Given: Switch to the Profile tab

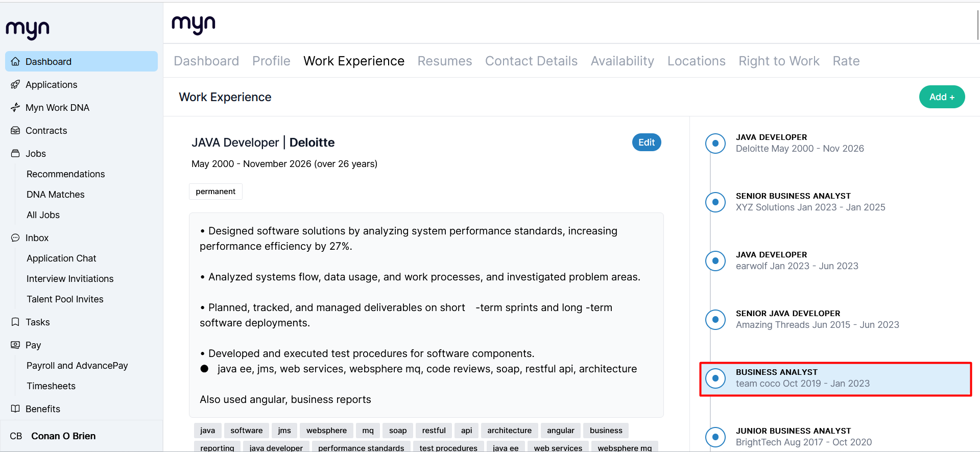Looking at the screenshot, I should pos(271,61).
